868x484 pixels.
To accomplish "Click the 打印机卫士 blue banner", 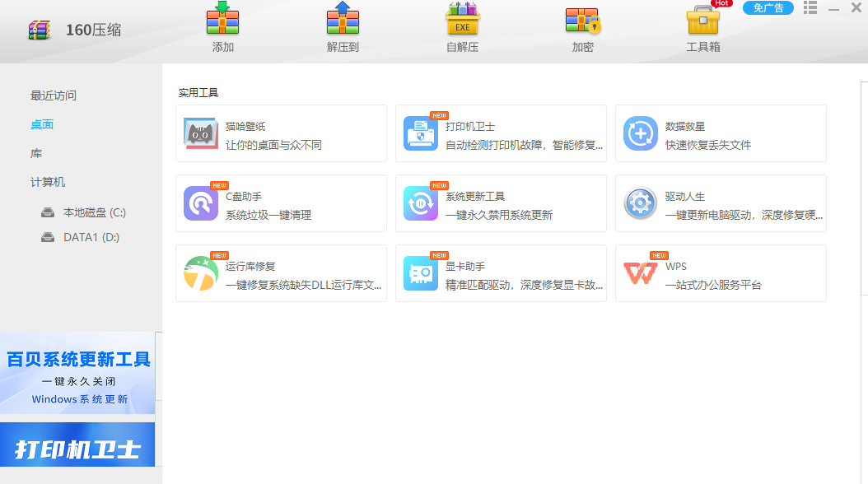I will pyautogui.click(x=77, y=444).
